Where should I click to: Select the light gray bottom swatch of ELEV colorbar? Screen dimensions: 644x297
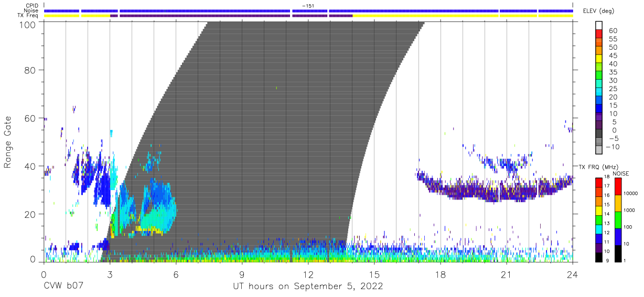click(599, 150)
